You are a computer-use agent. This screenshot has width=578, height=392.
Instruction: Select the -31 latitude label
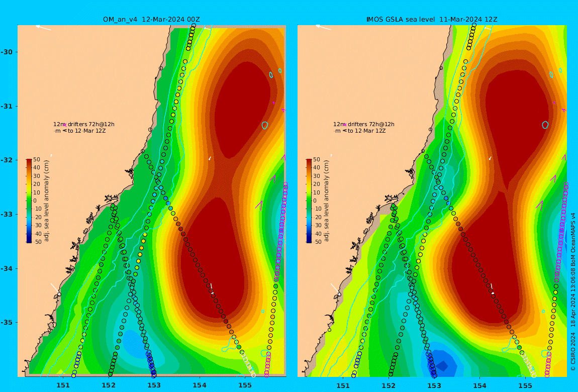pyautogui.click(x=7, y=106)
